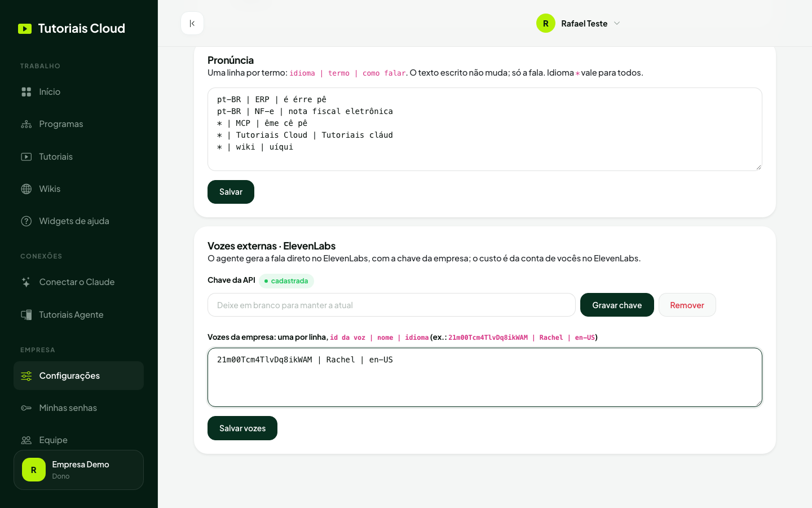Click the API key input field
The width and height of the screenshot is (812, 508).
391,305
